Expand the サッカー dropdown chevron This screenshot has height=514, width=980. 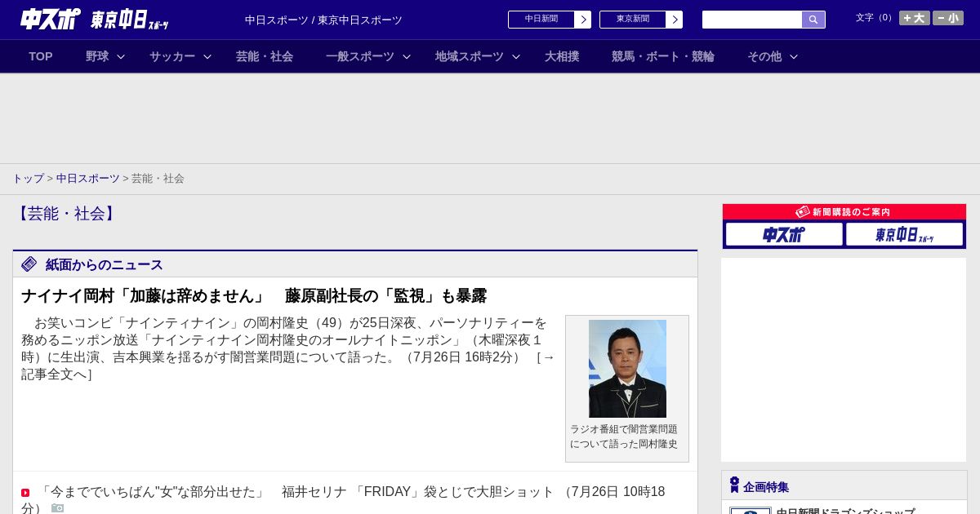[207, 56]
